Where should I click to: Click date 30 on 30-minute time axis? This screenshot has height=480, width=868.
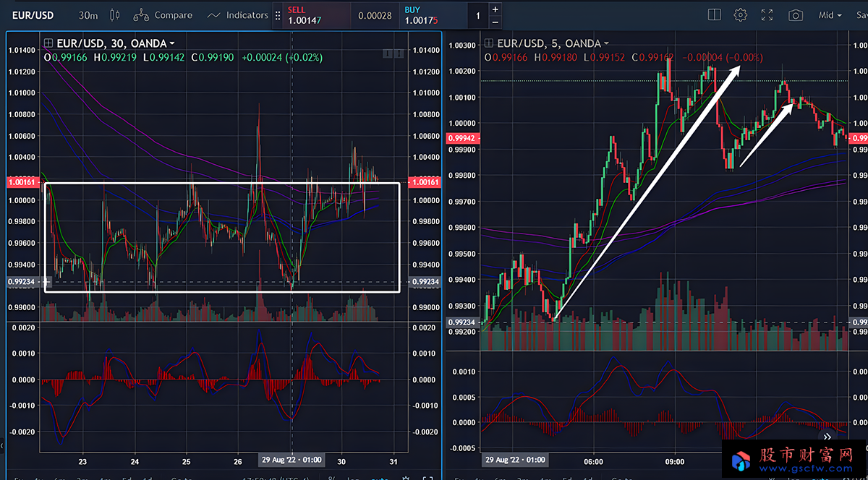342,460
